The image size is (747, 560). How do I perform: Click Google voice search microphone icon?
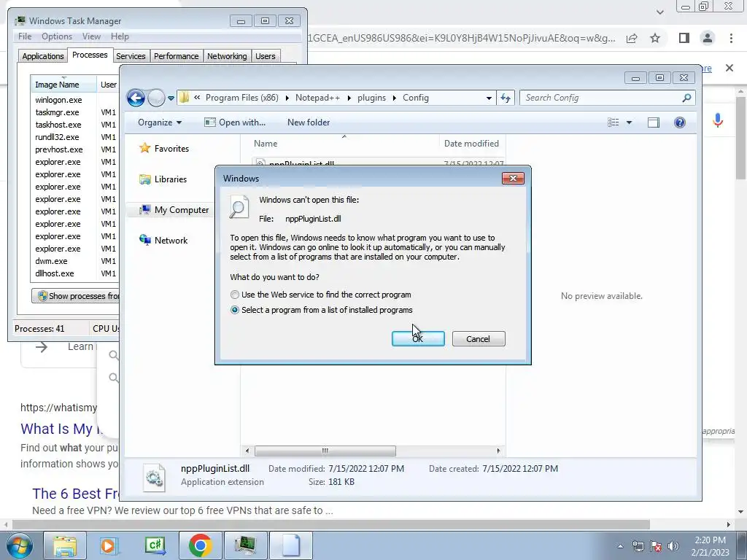pos(718,120)
